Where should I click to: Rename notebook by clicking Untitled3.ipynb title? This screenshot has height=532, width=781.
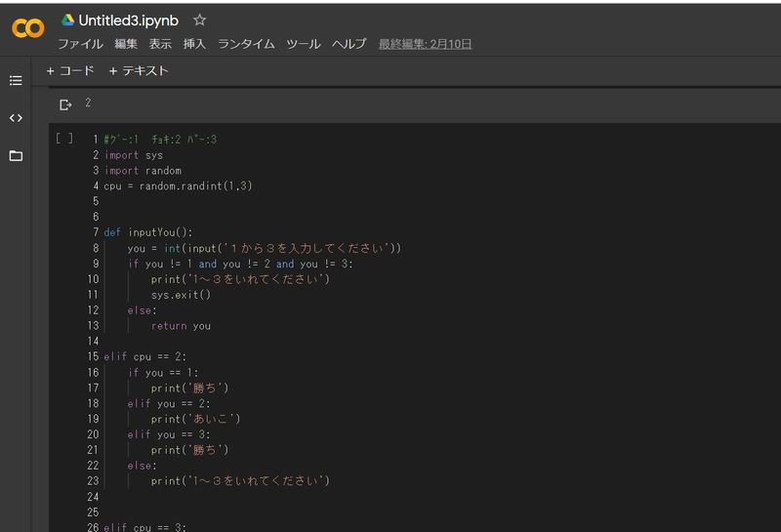click(x=128, y=20)
